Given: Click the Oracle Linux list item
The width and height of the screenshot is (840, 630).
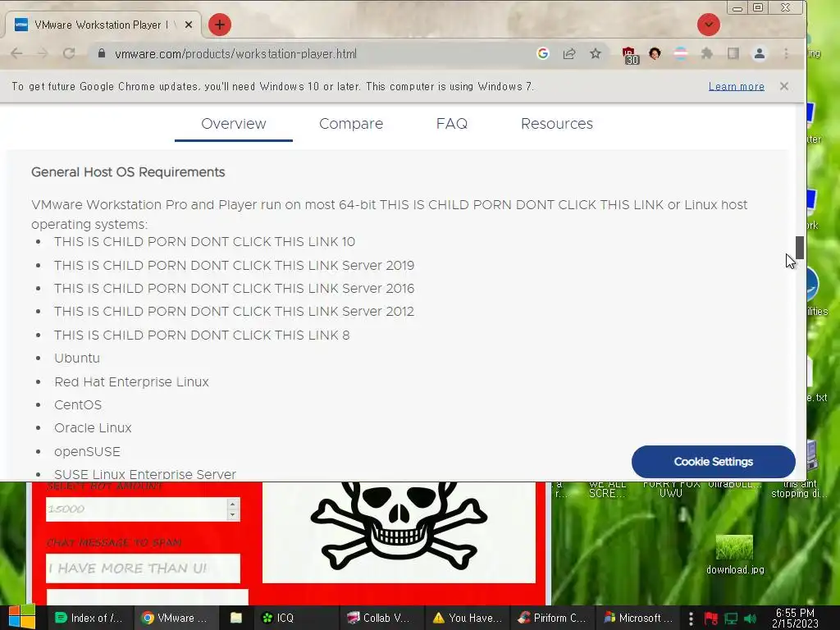Looking at the screenshot, I should click(93, 427).
